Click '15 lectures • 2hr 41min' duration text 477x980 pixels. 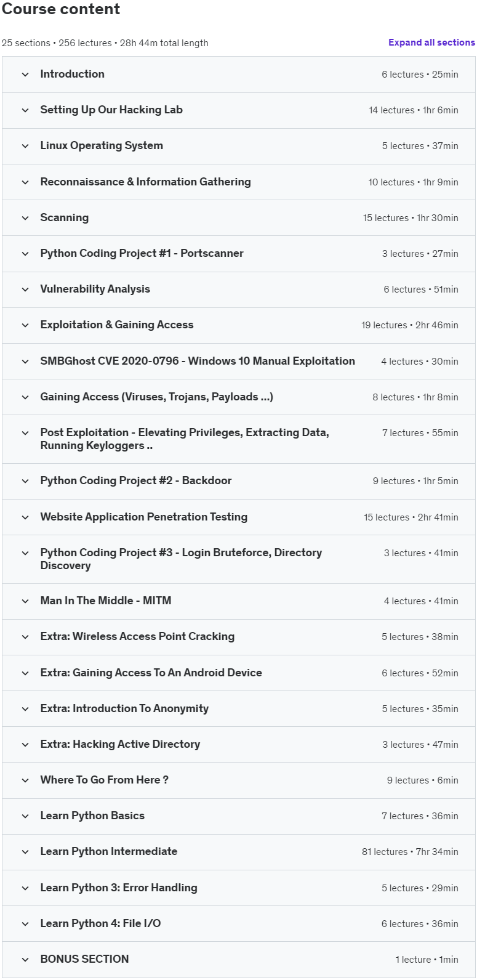coord(411,517)
